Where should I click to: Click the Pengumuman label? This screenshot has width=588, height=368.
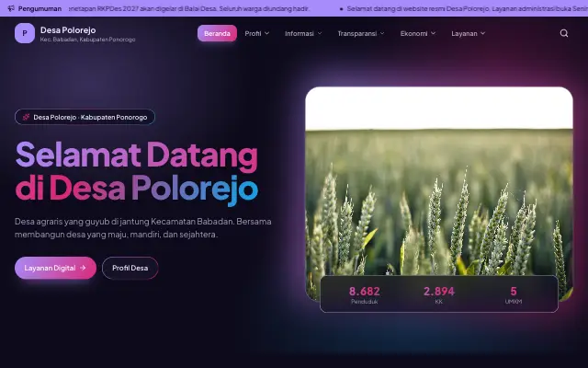(40, 8)
